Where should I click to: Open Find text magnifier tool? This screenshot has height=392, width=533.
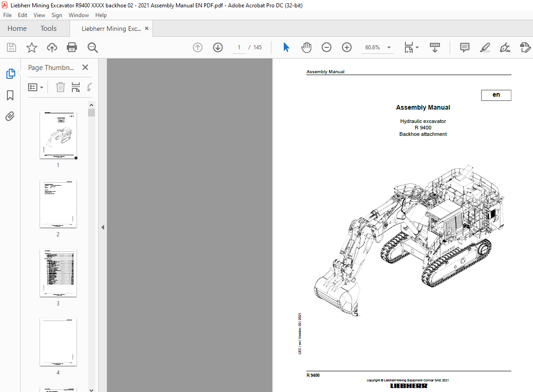click(93, 47)
